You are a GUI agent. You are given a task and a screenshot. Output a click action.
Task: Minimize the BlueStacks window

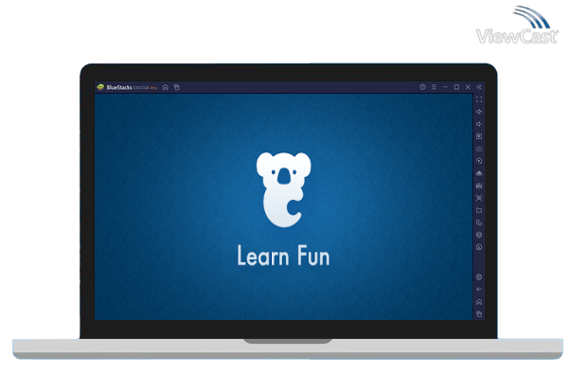point(445,87)
